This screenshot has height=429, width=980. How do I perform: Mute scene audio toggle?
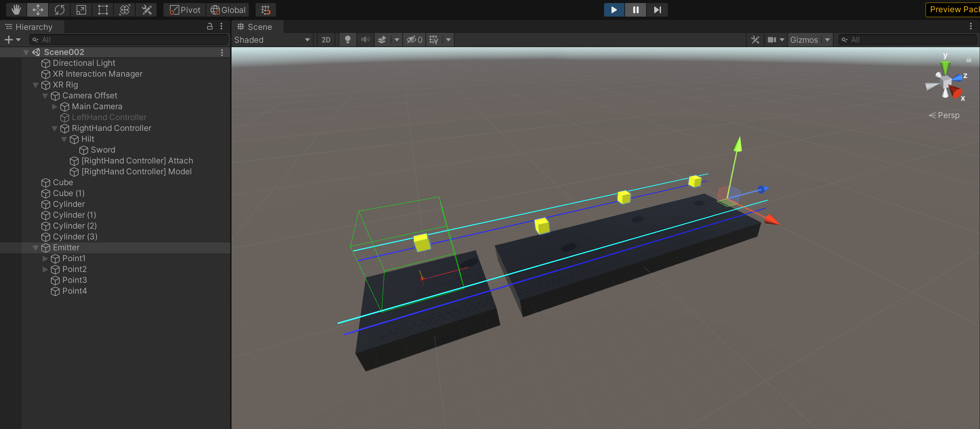365,40
